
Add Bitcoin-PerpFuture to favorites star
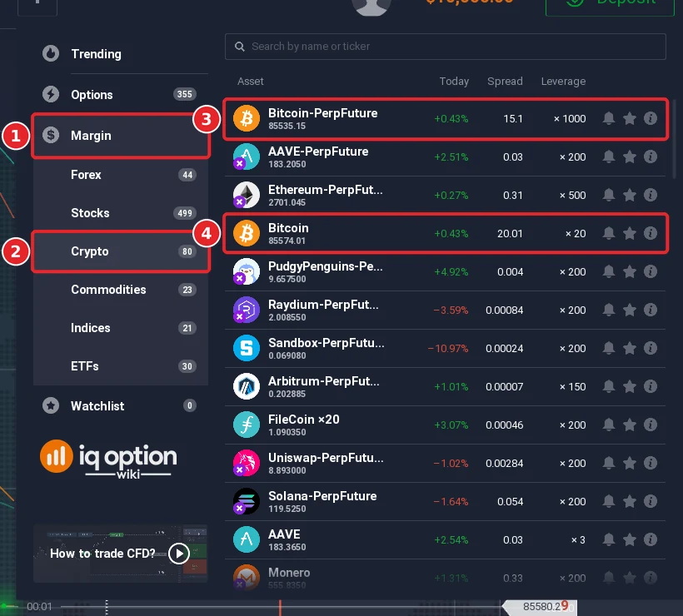click(630, 118)
